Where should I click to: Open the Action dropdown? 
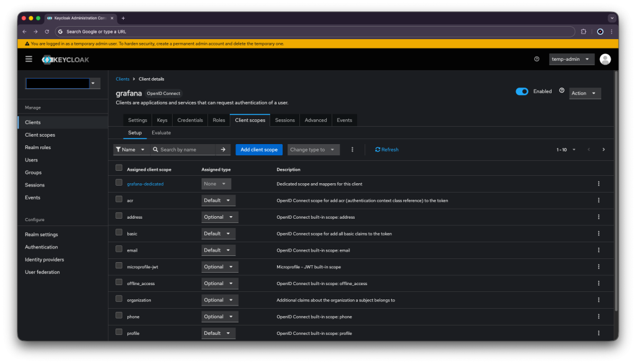point(584,93)
